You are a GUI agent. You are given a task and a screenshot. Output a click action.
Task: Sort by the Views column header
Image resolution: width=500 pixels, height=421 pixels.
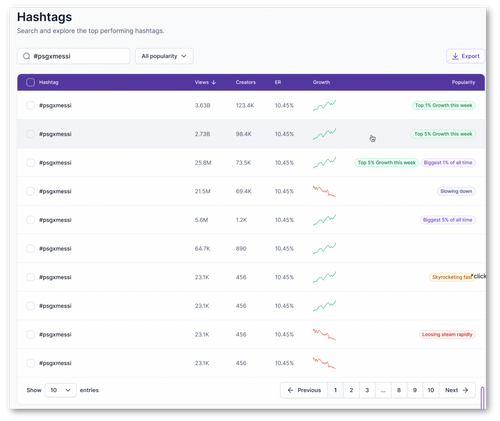(x=205, y=82)
